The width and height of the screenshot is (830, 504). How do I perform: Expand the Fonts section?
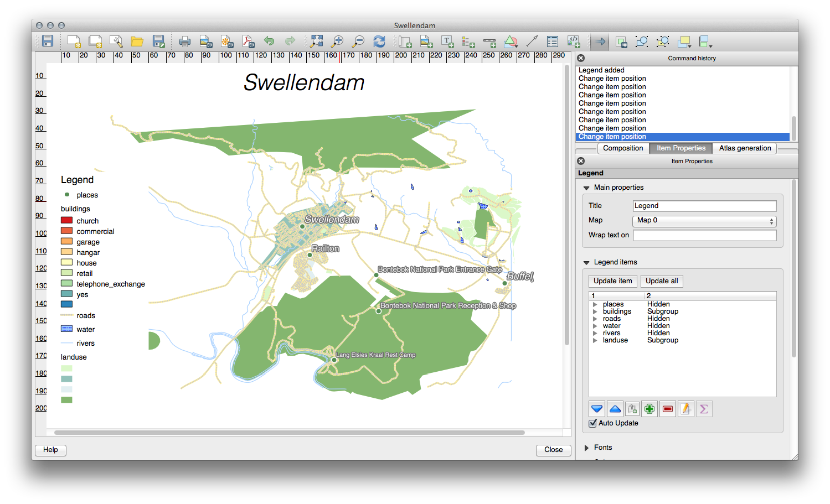point(586,448)
